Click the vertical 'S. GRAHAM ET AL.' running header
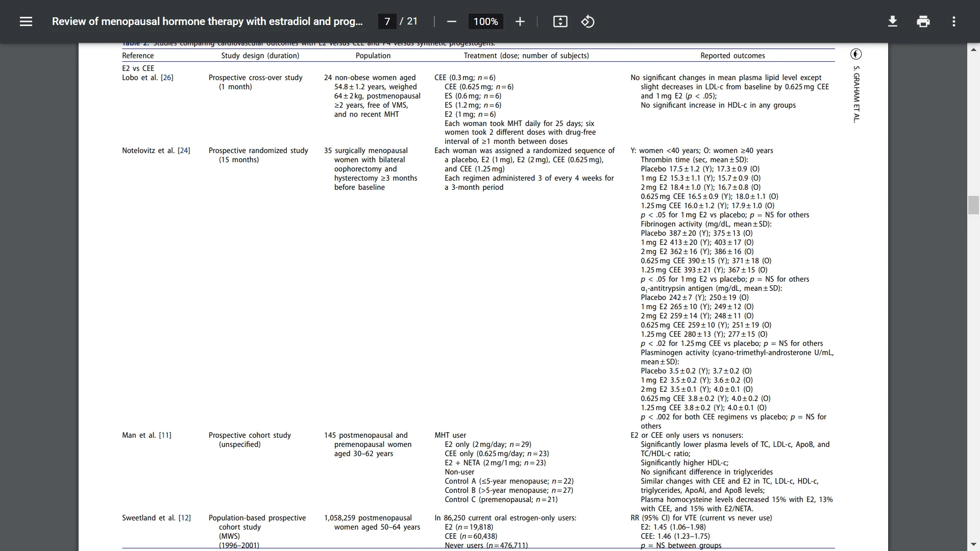The height and width of the screenshot is (551, 980). click(x=856, y=94)
